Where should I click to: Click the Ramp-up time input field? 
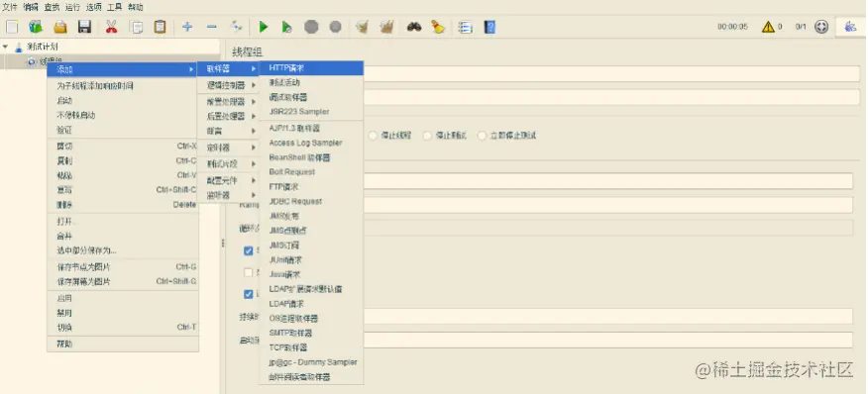[607, 205]
